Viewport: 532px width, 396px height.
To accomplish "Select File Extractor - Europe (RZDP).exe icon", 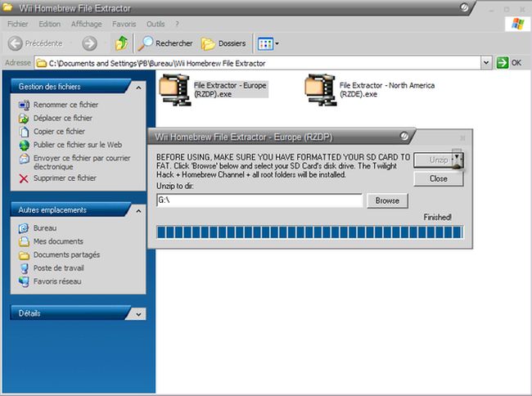I will pyautogui.click(x=174, y=90).
